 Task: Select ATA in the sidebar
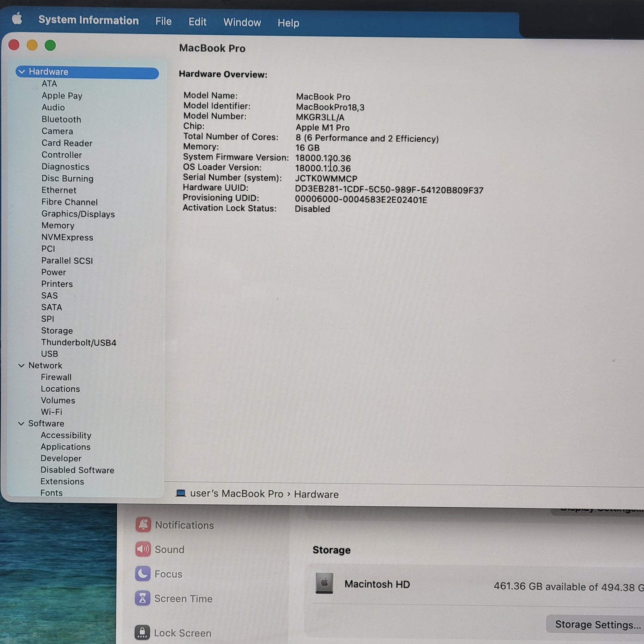point(49,84)
